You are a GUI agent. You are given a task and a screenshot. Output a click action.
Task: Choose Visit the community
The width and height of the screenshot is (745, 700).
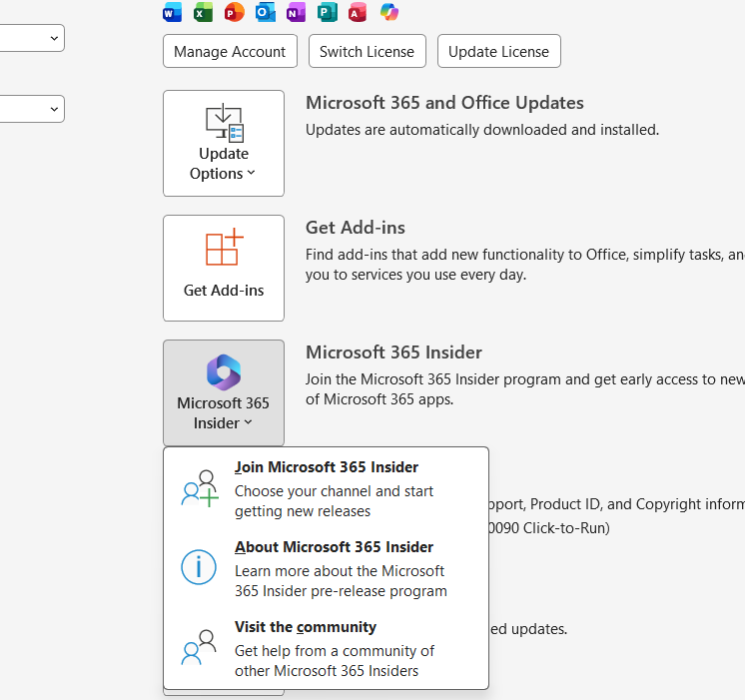(326, 648)
